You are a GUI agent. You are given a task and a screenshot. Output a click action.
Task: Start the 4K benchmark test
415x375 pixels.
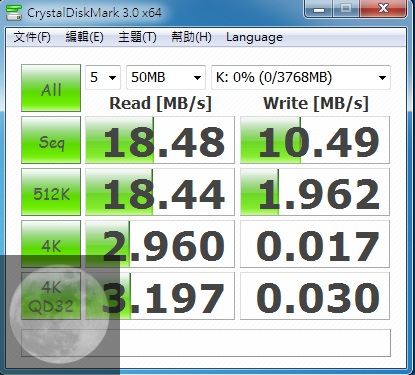click(51, 244)
